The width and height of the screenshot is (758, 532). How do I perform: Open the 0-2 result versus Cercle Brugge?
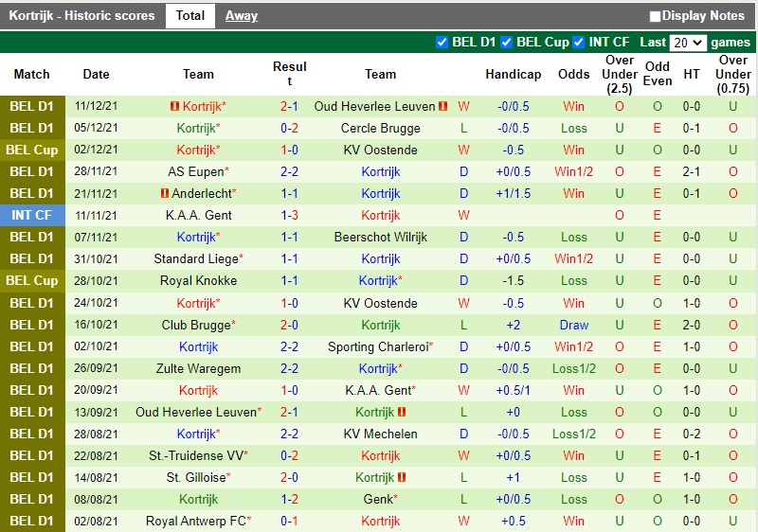289,129
